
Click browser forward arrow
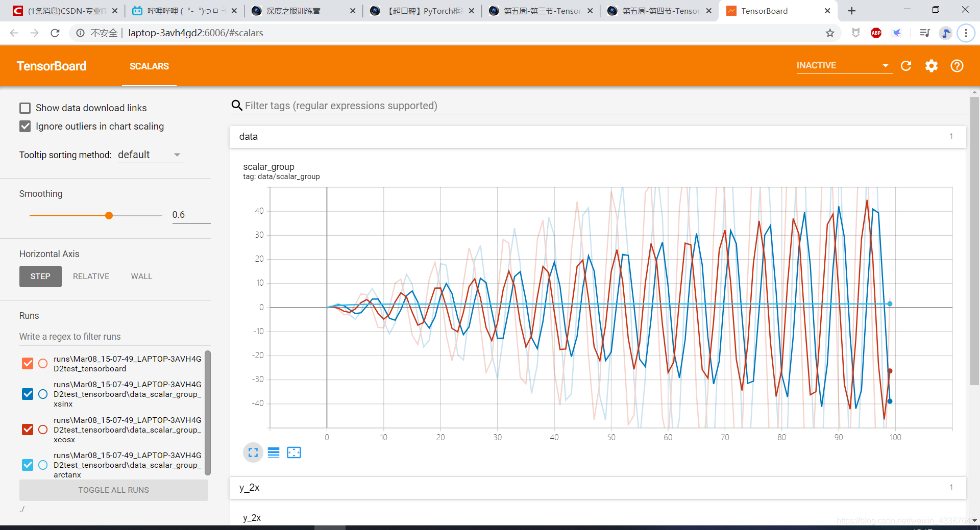[x=35, y=33]
